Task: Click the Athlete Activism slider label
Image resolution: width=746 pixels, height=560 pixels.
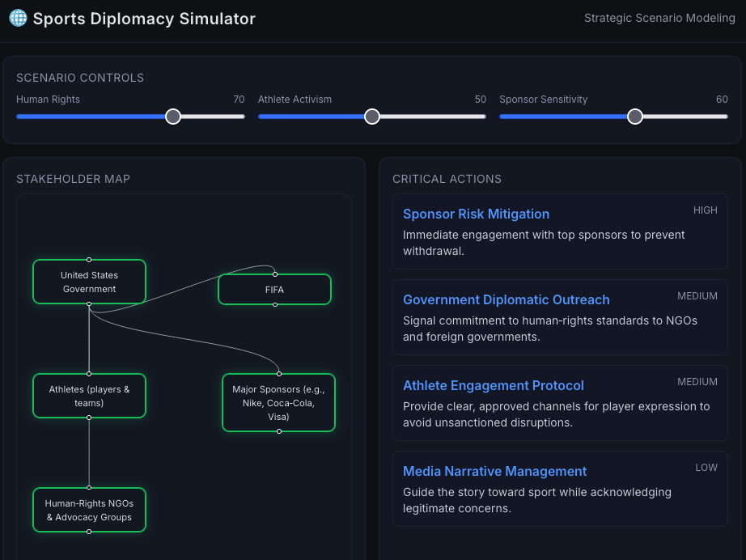Action: pyautogui.click(x=295, y=100)
